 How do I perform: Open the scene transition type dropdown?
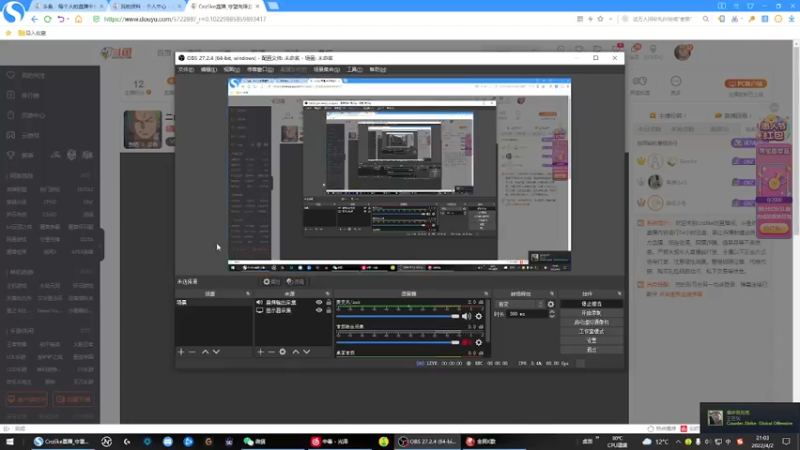click(x=520, y=304)
